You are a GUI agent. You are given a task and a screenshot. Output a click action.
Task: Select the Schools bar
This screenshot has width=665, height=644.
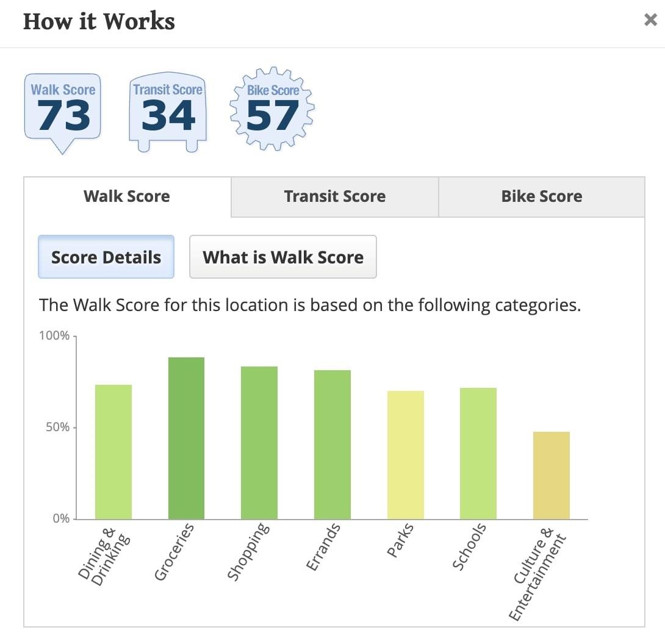478,453
